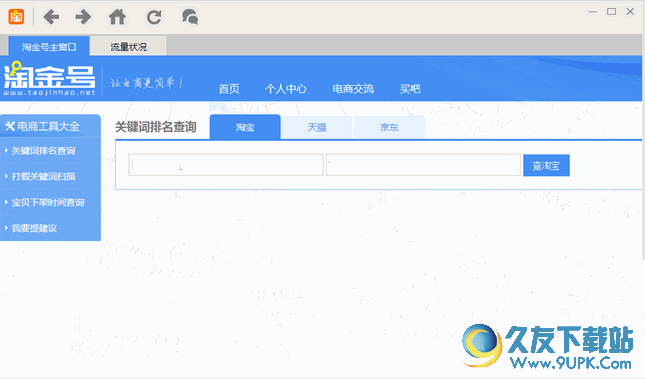This screenshot has height=379, width=645.
Task: Select the 天猫 ranking tab
Action: 317,128
